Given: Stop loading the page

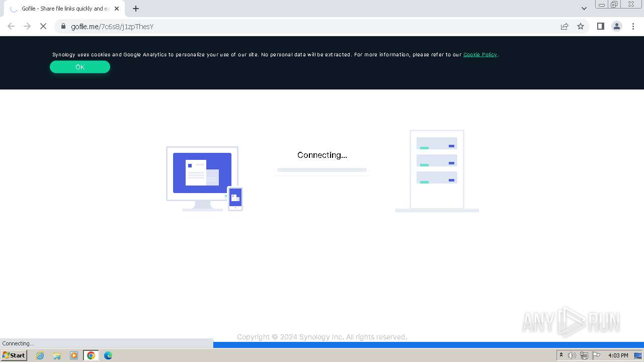Looking at the screenshot, I should click(43, 26).
